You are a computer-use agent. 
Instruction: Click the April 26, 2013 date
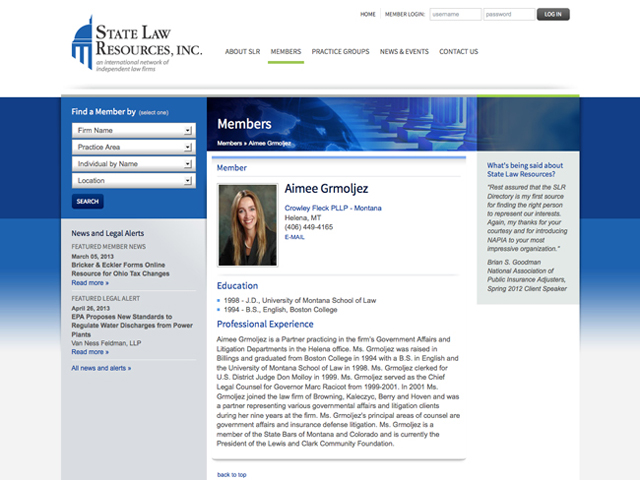[x=91, y=308]
